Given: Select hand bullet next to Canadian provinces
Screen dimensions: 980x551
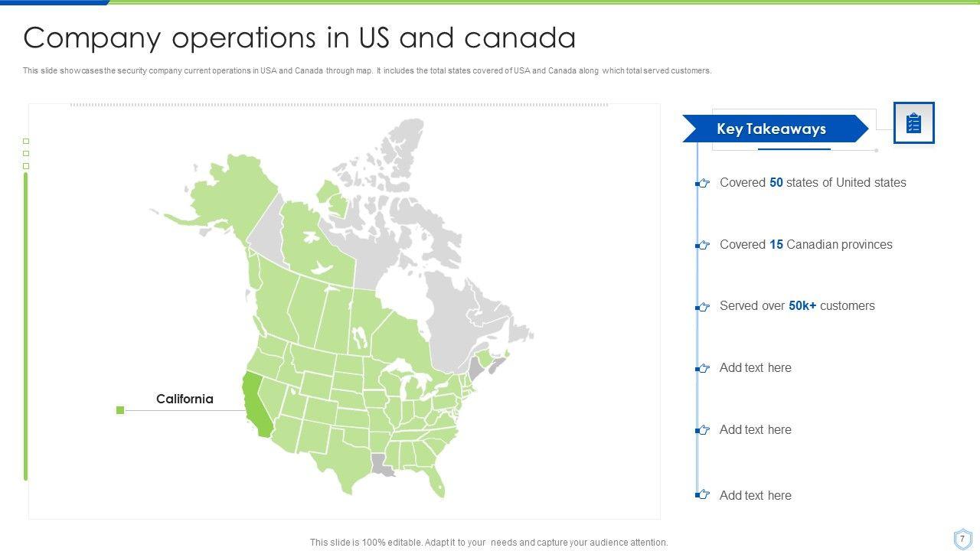Looking at the screenshot, I should tap(703, 246).
